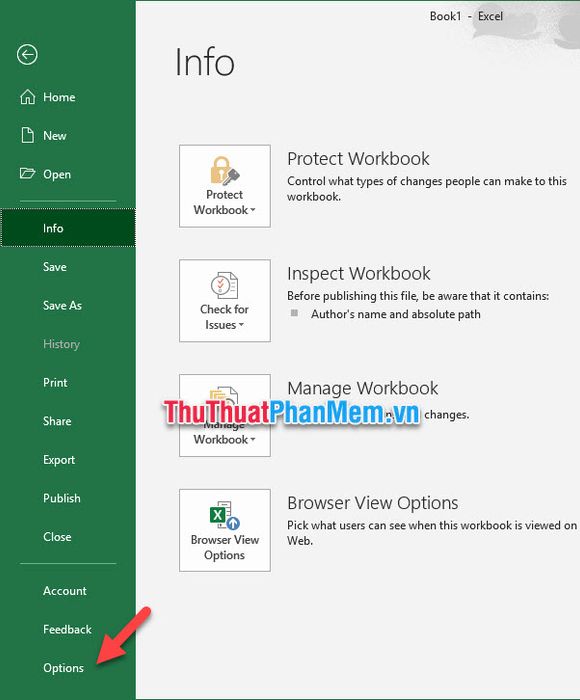Screen dimensions: 580x700
Task: Click the back arrow circle icon
Action: (27, 55)
